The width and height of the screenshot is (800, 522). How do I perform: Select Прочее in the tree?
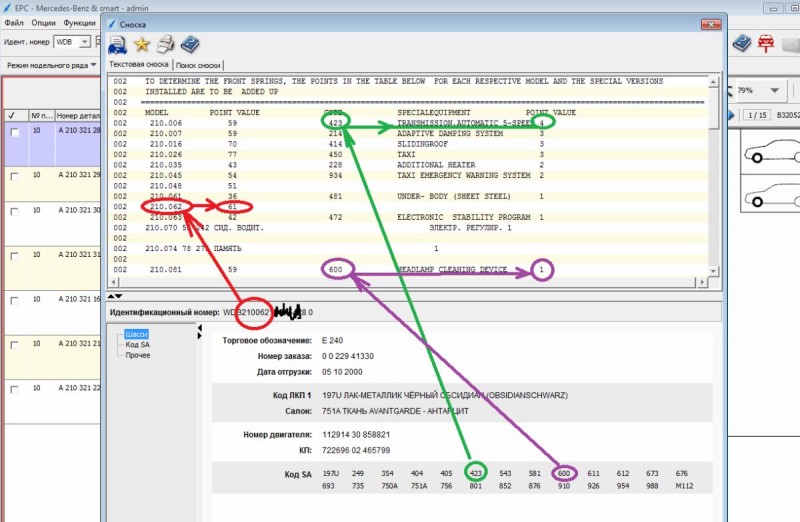coord(138,355)
